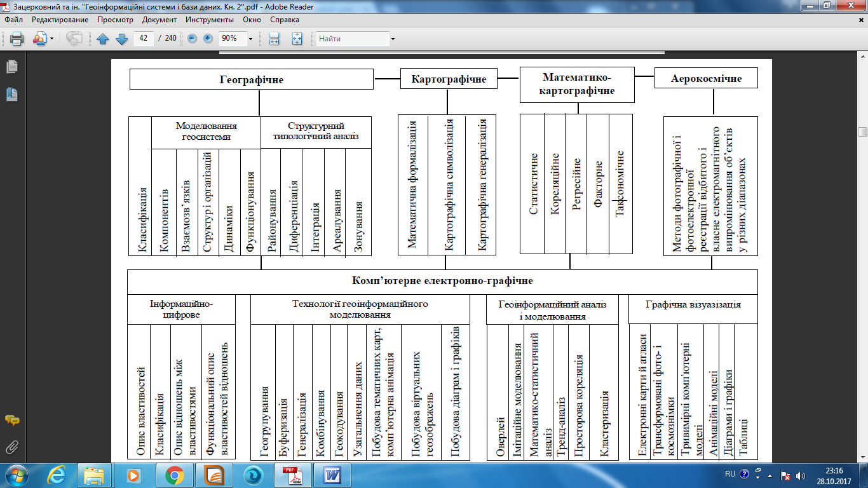Open the Найти search options dropdown arrow

pos(393,39)
